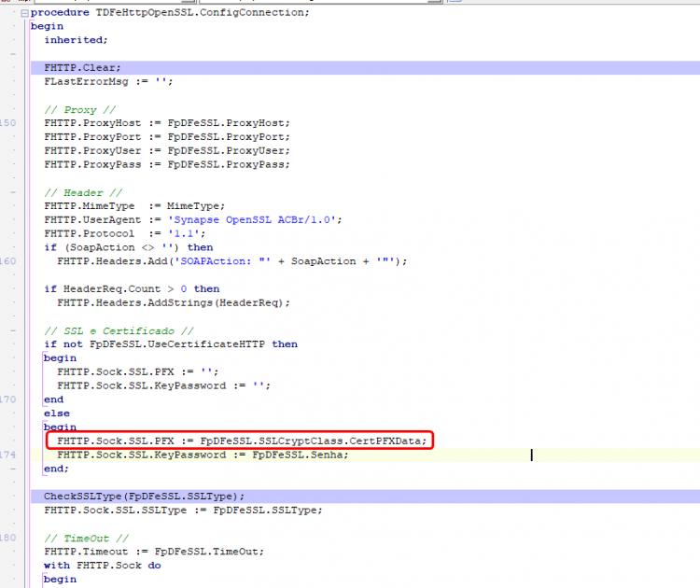
Task: Click the // Proxy // comment
Action: (x=80, y=110)
